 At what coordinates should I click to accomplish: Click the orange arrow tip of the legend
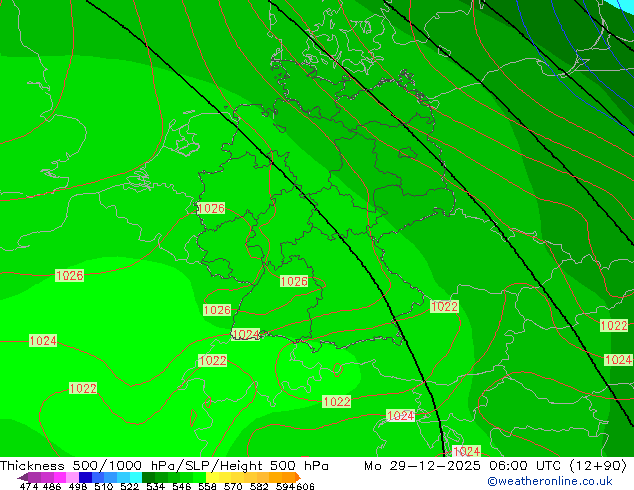(298, 477)
